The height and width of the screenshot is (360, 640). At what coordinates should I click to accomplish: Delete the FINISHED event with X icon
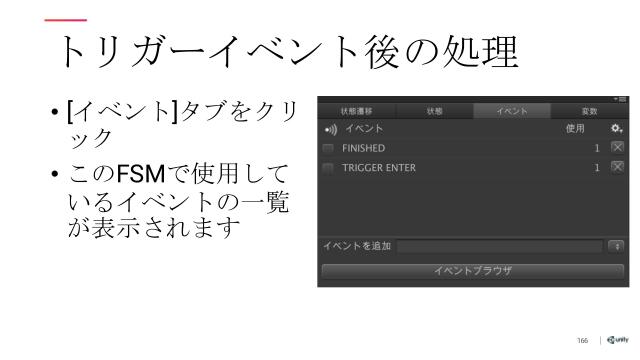pyautogui.click(x=618, y=147)
